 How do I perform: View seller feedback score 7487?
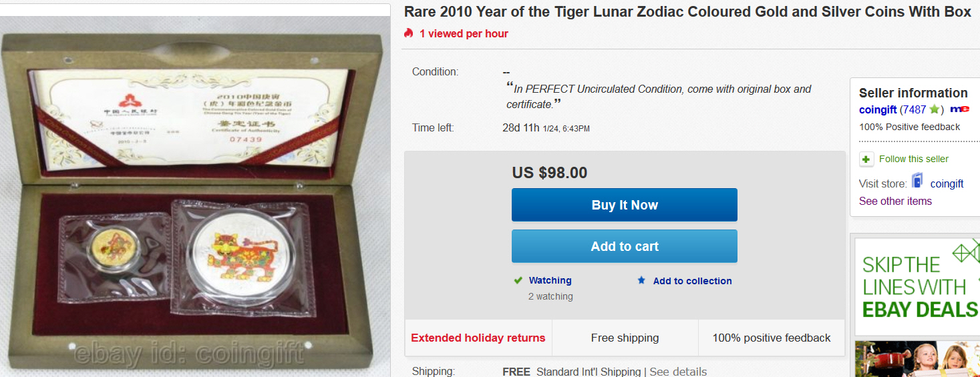click(914, 109)
